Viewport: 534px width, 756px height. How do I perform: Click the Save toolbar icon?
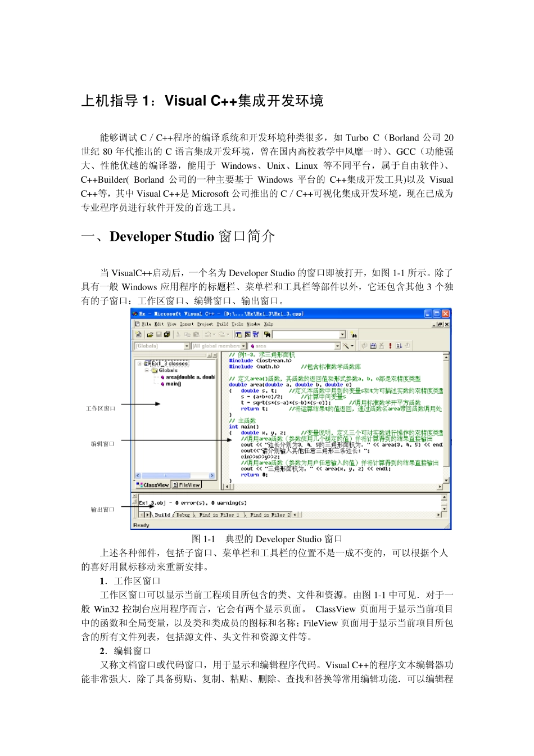click(x=159, y=334)
